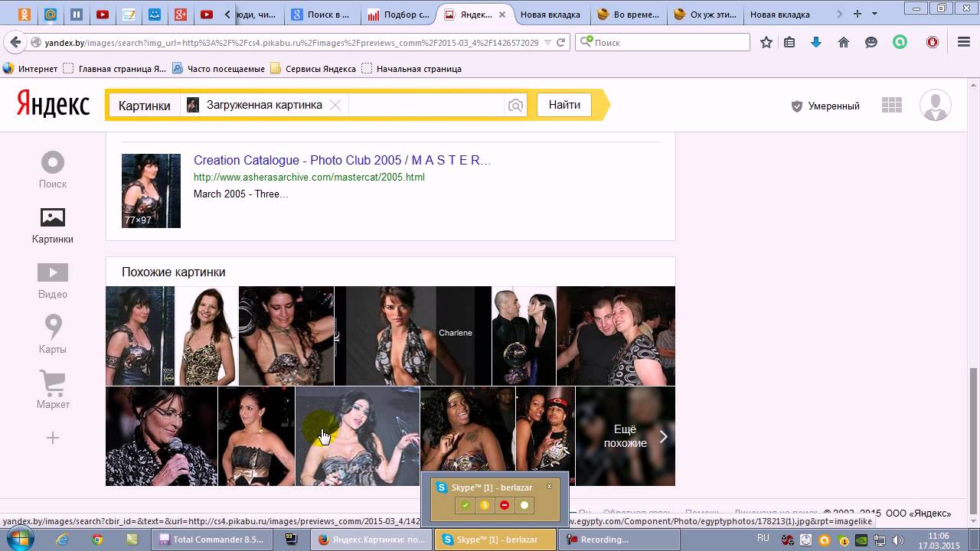Open the Интернет bookmark
The width and height of the screenshot is (980, 551).
click(31, 69)
